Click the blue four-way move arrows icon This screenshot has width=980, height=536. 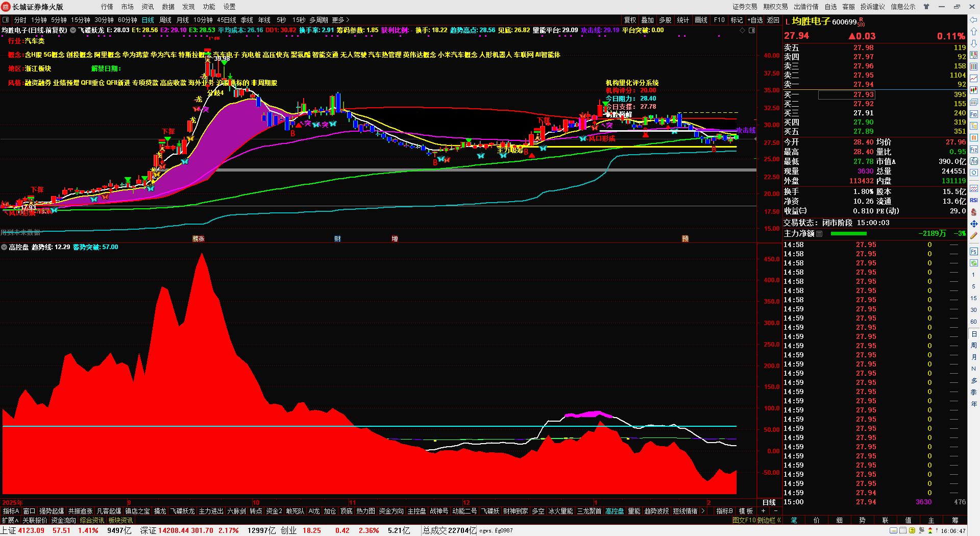974,224
